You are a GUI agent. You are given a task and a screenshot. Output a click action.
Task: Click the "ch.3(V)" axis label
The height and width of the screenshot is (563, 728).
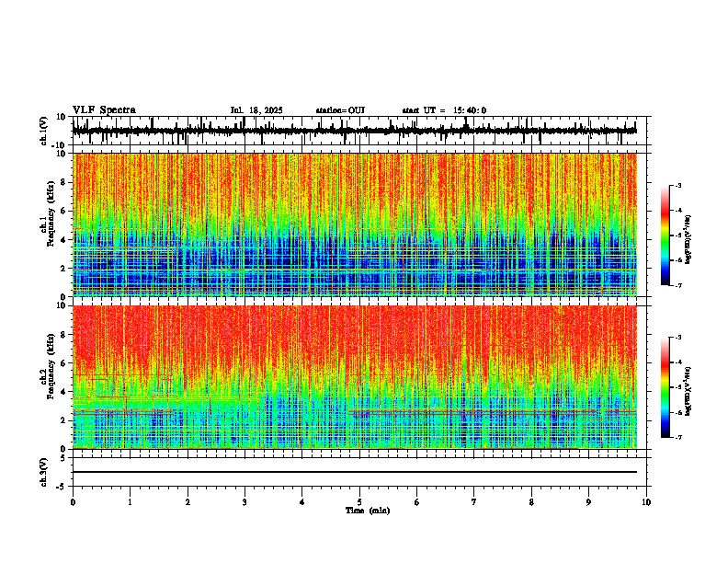click(x=44, y=472)
